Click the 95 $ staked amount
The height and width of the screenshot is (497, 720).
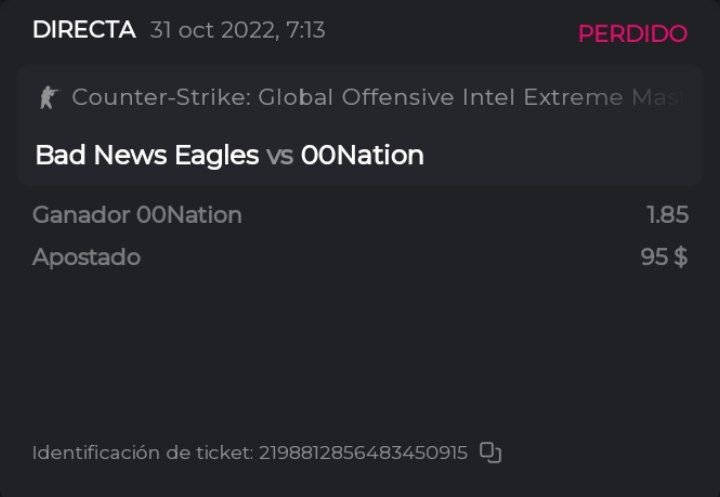point(664,257)
